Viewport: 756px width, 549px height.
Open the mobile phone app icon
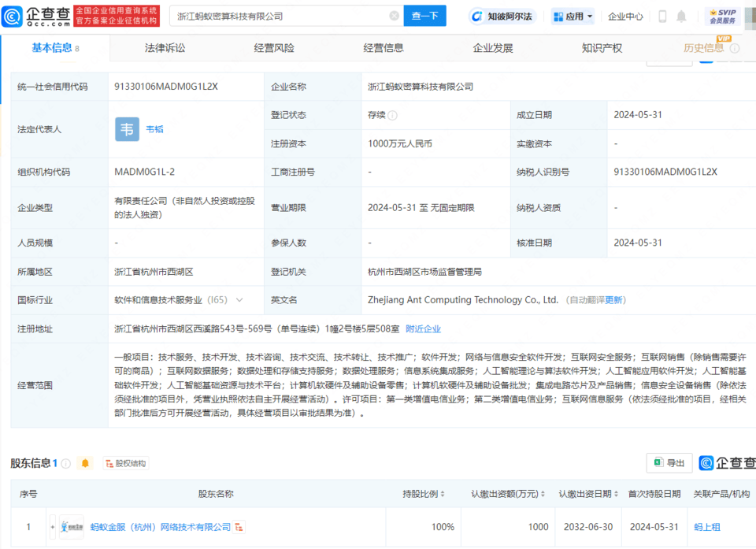tap(662, 17)
